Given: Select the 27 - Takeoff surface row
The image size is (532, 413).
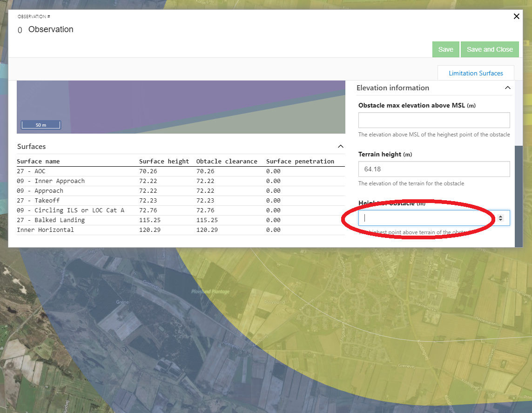Looking at the screenshot, I should click(181, 201).
